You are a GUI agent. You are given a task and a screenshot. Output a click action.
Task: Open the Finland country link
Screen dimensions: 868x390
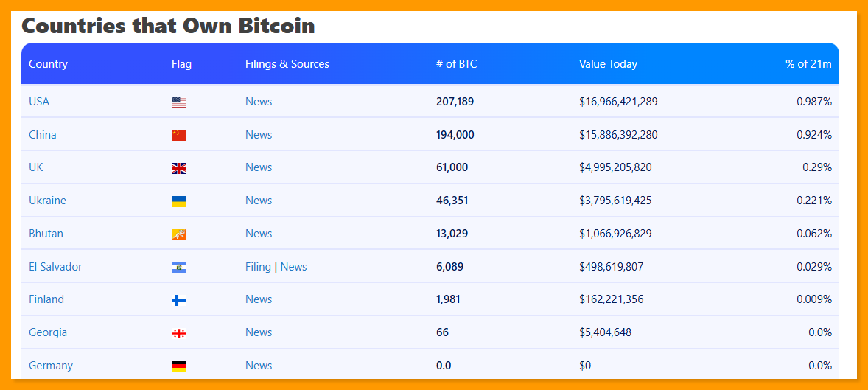46,299
